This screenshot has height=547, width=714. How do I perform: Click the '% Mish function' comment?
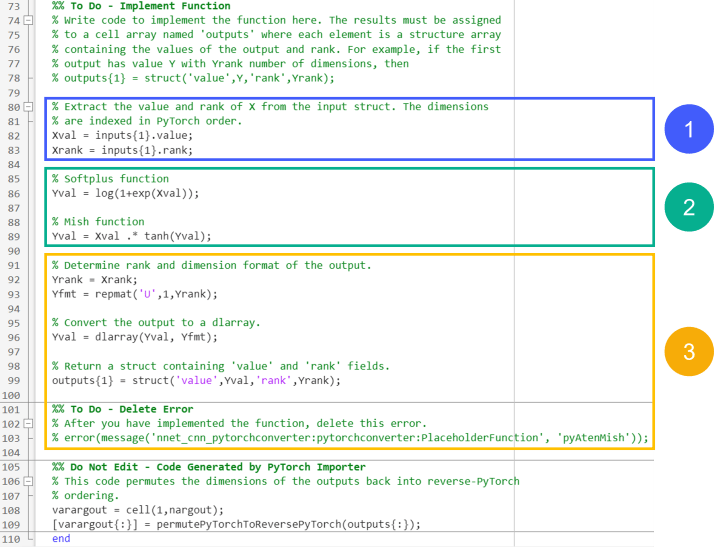pos(98,222)
